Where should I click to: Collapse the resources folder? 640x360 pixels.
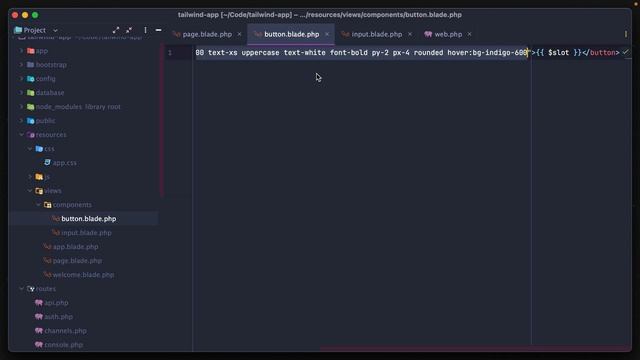pyautogui.click(x=21, y=135)
